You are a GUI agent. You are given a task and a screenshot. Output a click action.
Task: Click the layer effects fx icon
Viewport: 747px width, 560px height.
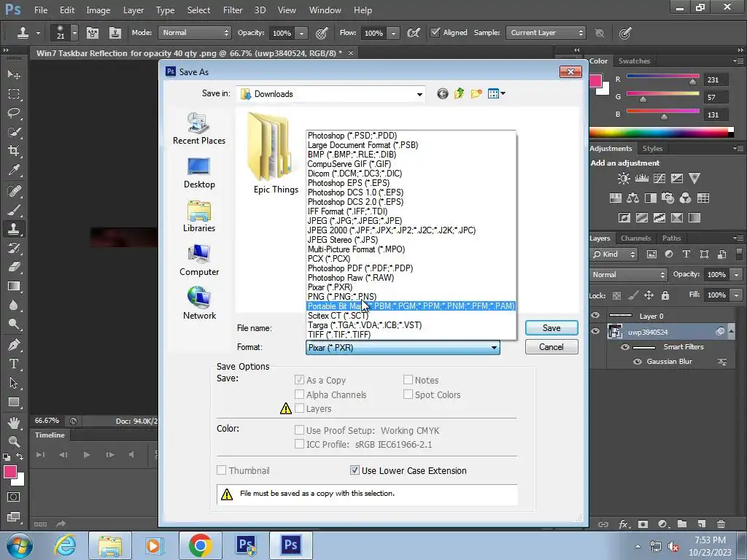click(623, 524)
